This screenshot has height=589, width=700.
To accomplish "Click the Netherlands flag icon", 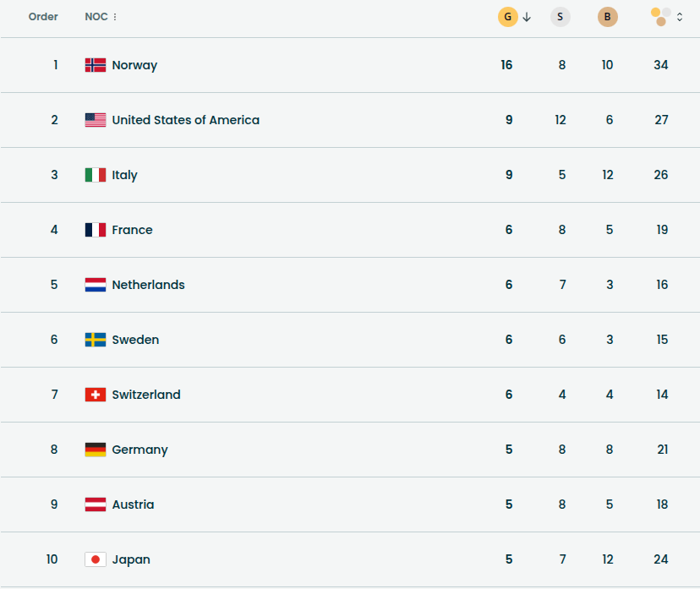I will tap(96, 285).
